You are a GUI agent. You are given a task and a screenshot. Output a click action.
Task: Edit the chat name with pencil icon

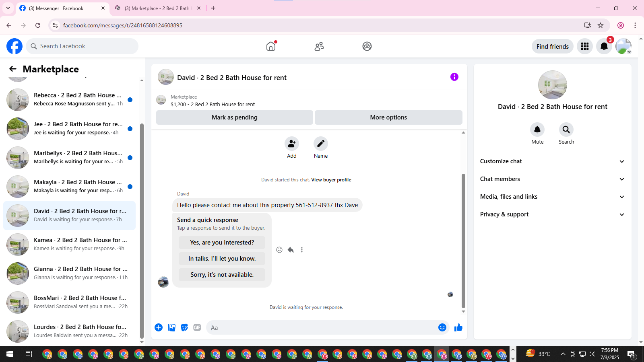[x=321, y=144]
